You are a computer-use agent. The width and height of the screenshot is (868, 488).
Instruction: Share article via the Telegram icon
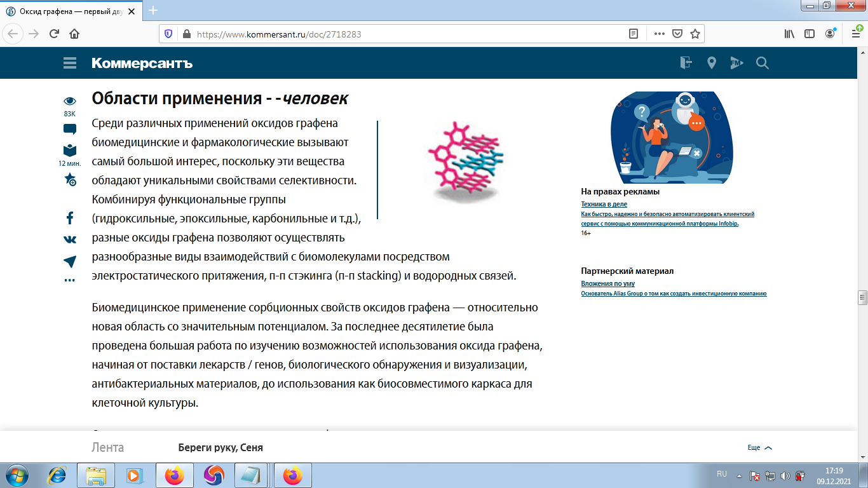pyautogui.click(x=69, y=261)
